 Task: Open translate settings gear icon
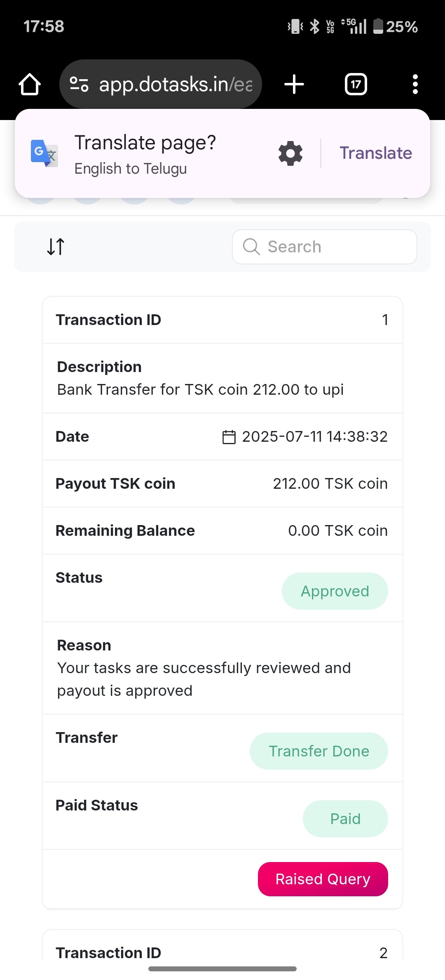[x=290, y=153]
